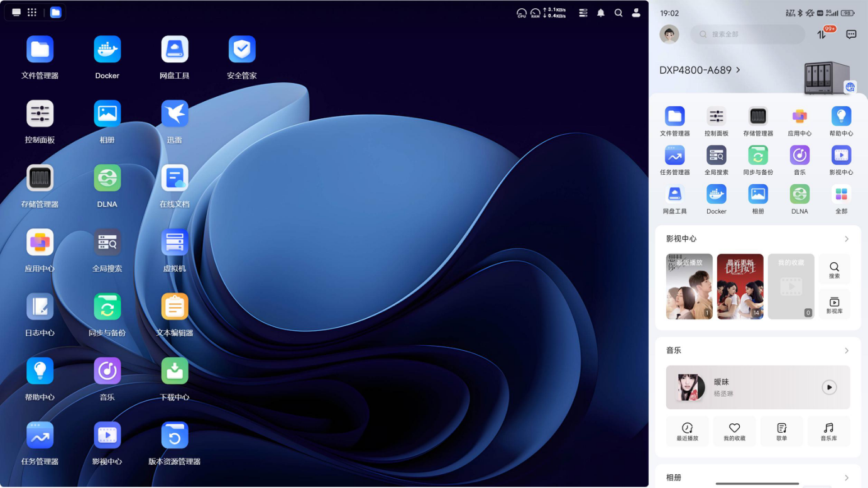Open DLNA desktop icon
The image size is (868, 488).
click(107, 178)
